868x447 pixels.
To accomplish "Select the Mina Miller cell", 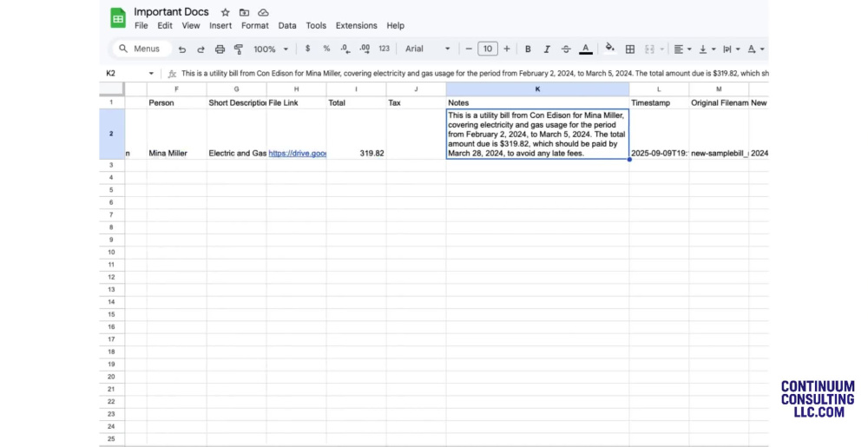I will point(176,134).
